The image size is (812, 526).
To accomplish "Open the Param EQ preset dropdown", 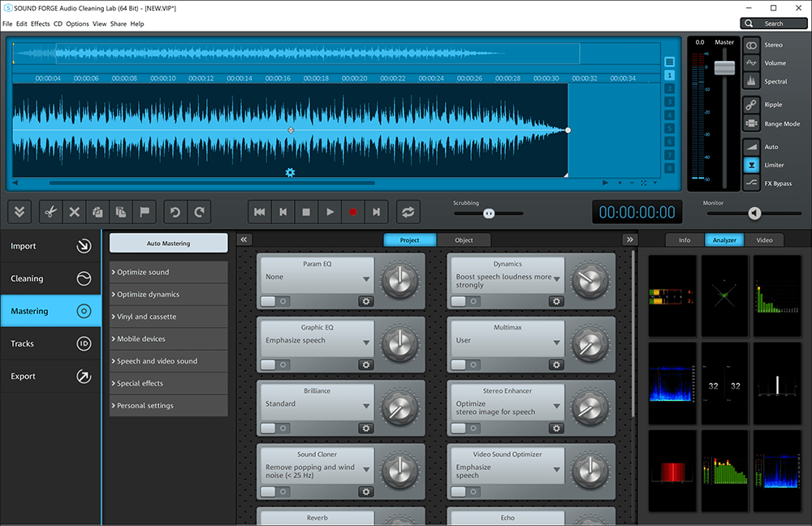I will coord(366,278).
